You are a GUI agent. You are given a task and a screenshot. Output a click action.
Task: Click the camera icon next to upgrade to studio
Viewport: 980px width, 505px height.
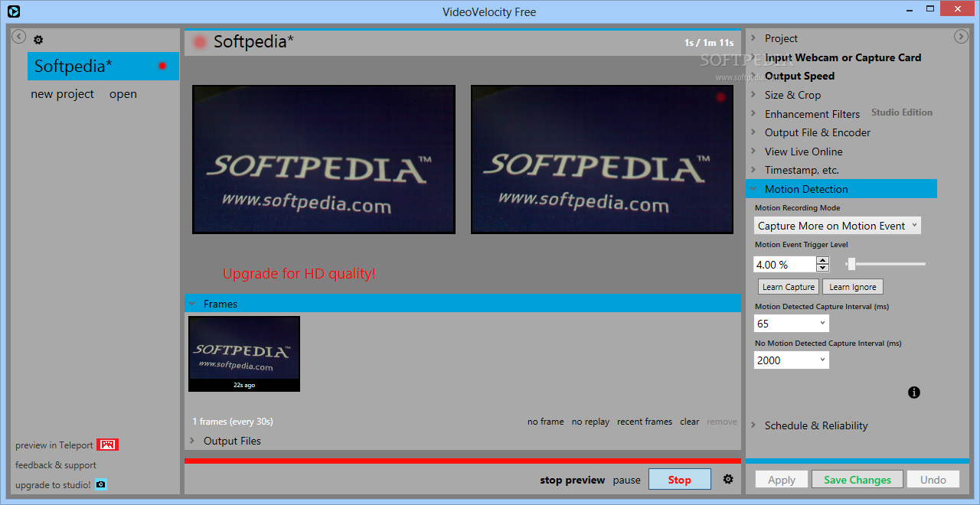100,484
